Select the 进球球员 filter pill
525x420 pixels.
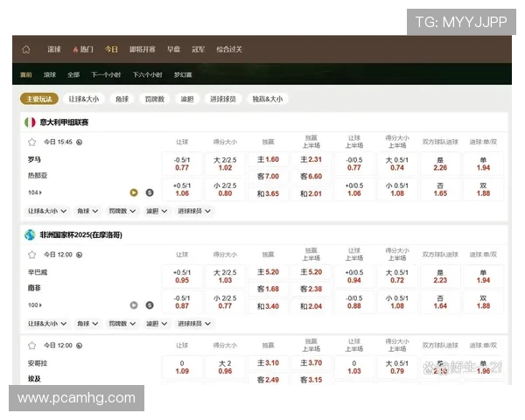point(223,99)
